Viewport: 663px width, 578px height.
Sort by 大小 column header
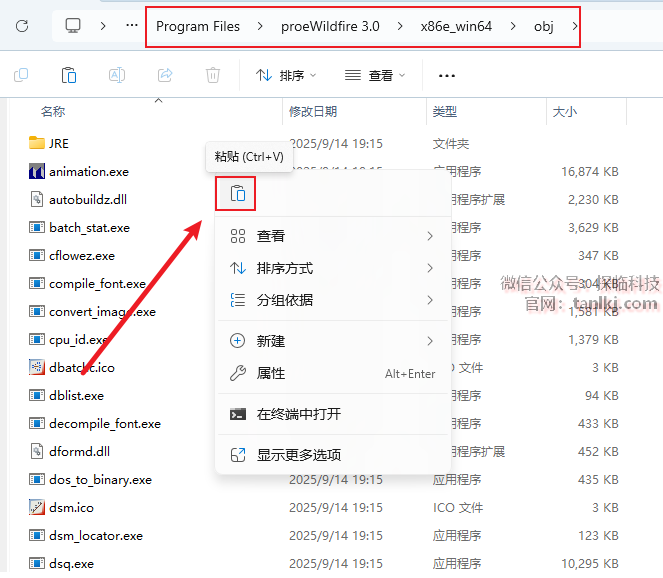564,112
